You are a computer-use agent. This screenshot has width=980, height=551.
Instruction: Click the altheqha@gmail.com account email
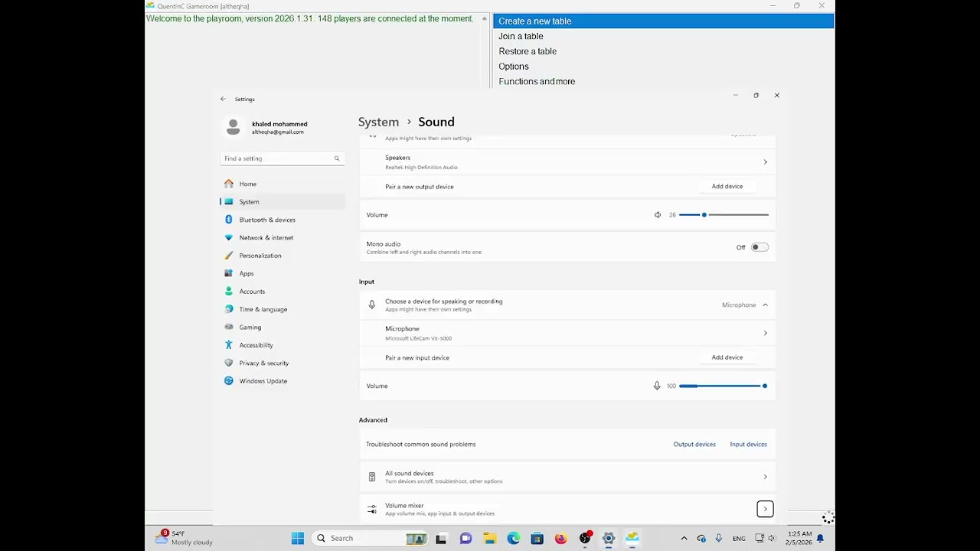(x=277, y=132)
